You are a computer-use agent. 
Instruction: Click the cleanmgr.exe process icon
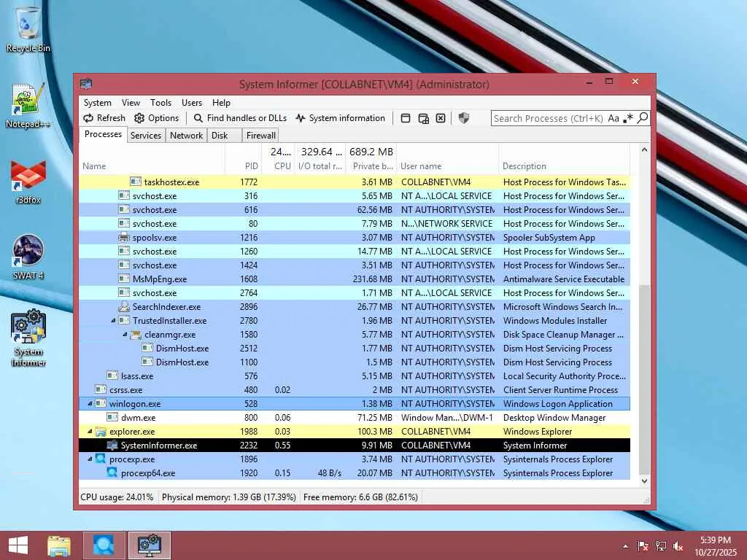coord(136,335)
